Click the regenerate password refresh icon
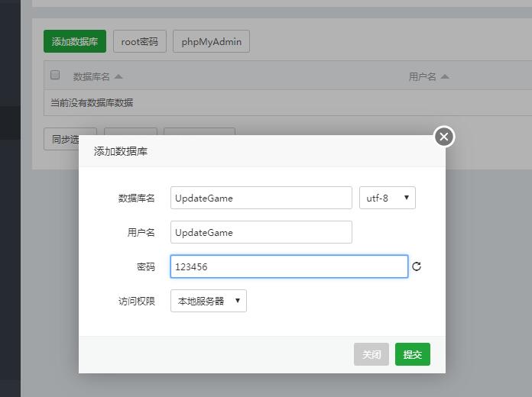 tap(417, 266)
